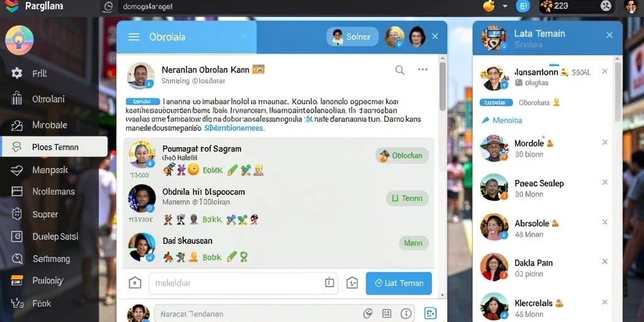644x322 pixels.
Task: Search the conversation with the magnifier icon
Action: [399, 70]
